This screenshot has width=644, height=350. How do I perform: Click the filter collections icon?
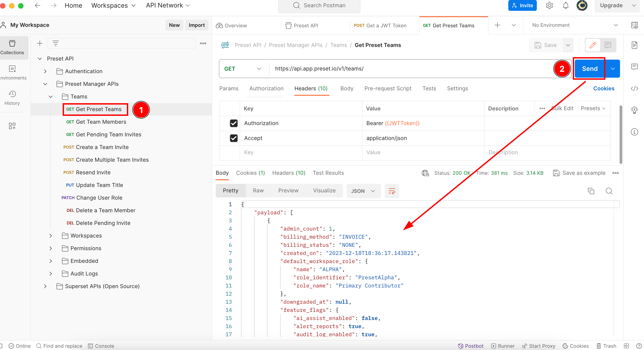55,43
